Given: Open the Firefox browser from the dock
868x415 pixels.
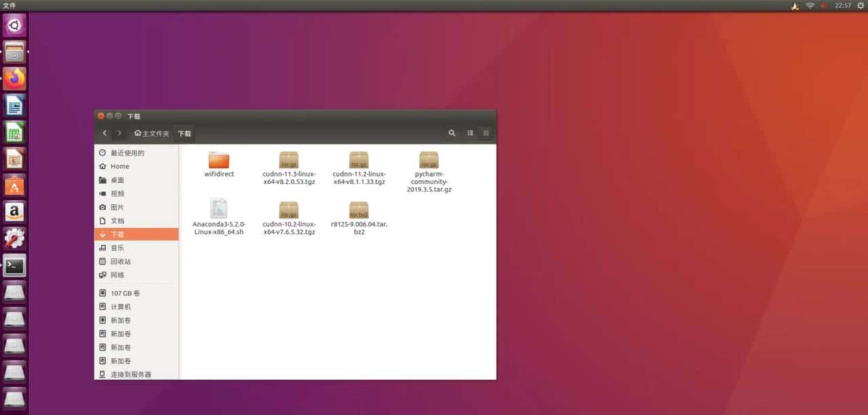Looking at the screenshot, I should [14, 78].
